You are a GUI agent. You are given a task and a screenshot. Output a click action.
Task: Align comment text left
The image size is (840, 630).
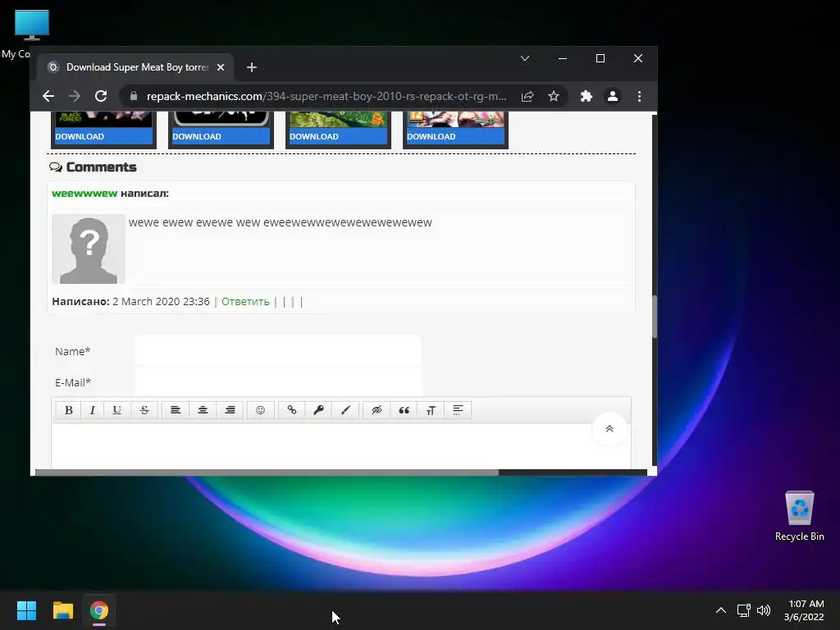[x=176, y=410]
